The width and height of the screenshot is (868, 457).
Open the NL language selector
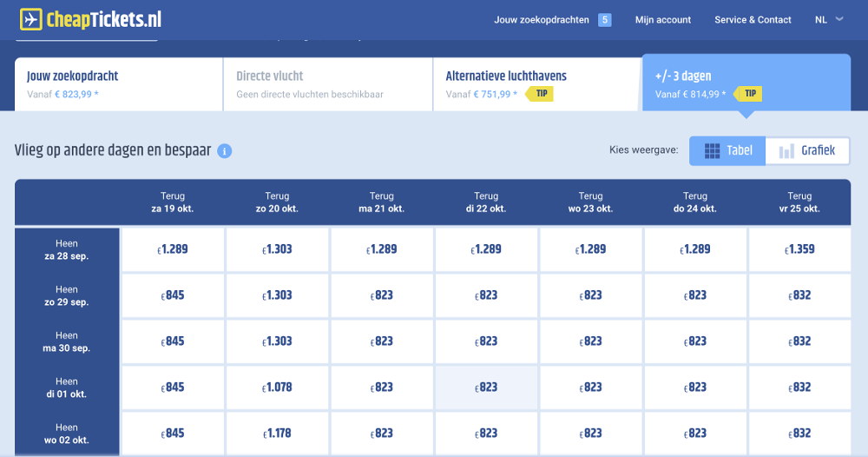tap(829, 19)
